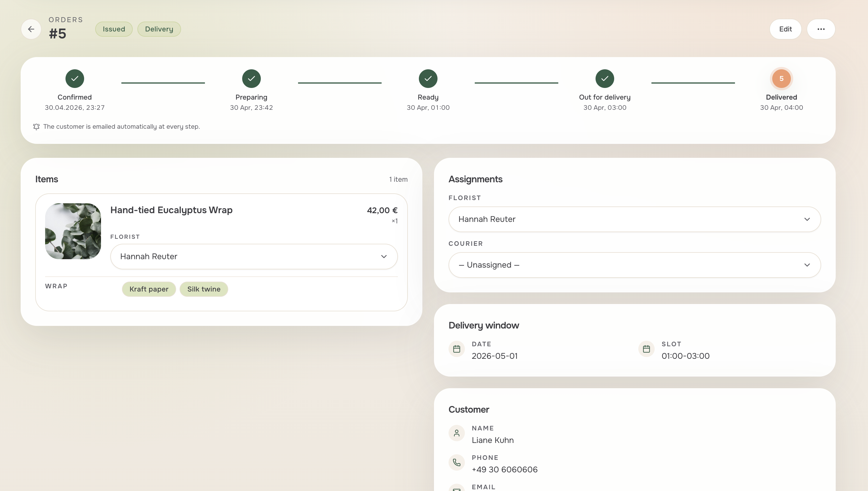
Task: Click the chevron in item Florist dropdown
Action: coord(384,256)
